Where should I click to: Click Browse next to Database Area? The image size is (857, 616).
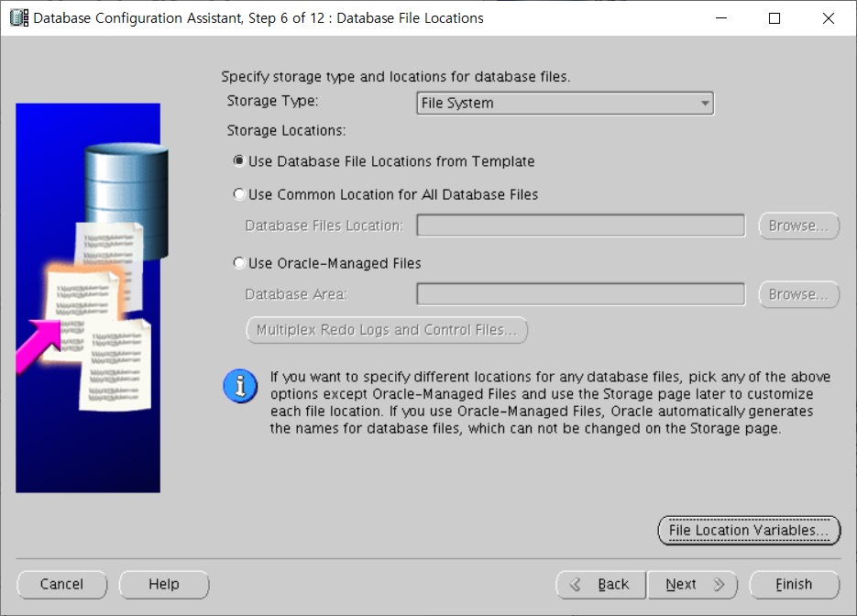click(798, 294)
